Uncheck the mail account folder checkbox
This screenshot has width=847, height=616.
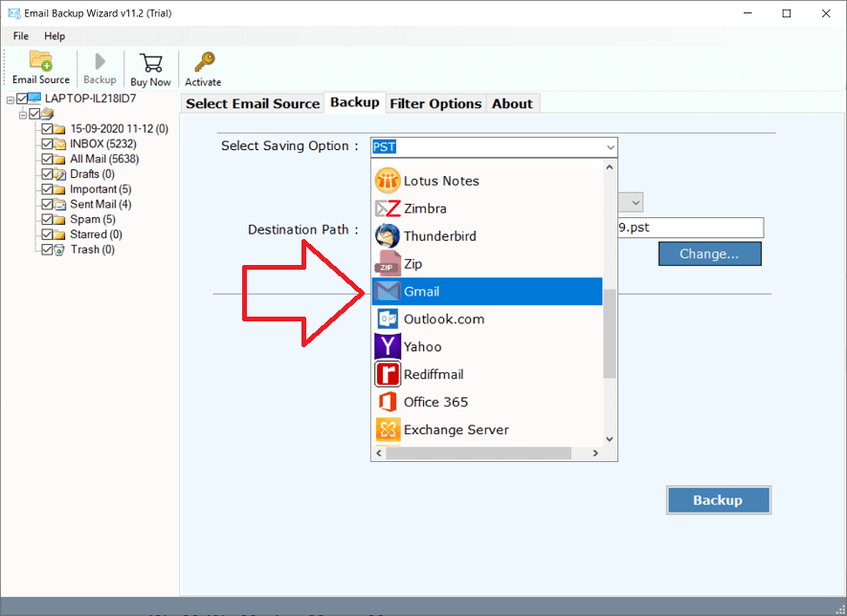pyautogui.click(x=34, y=114)
